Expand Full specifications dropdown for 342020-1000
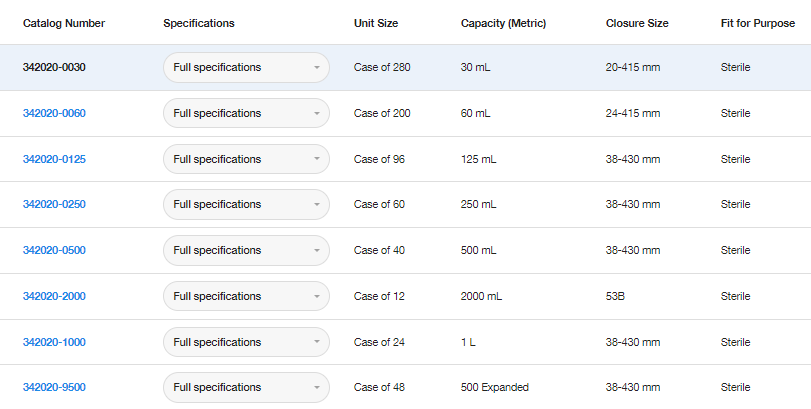 tap(246, 342)
